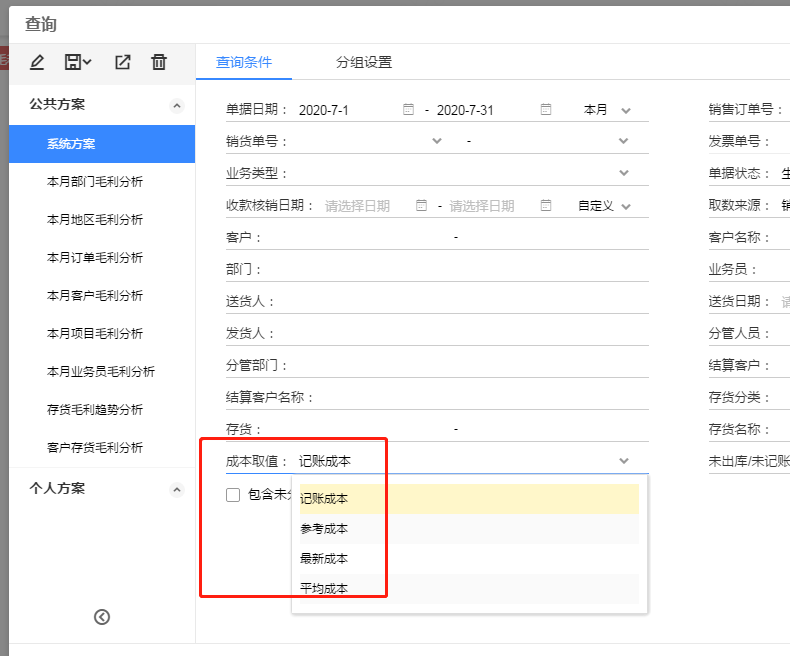The image size is (790, 656).
Task: Collapse the 公共方案 section
Action: coord(176,106)
